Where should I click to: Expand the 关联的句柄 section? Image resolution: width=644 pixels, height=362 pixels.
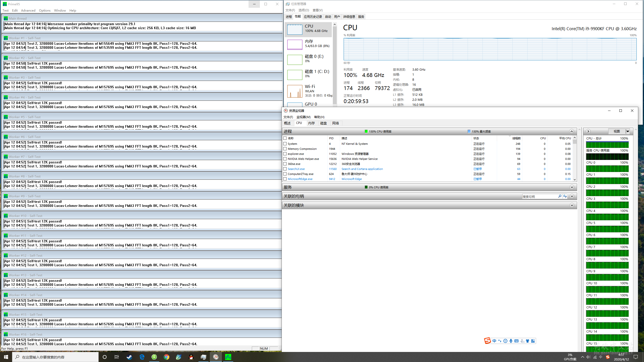572,196
